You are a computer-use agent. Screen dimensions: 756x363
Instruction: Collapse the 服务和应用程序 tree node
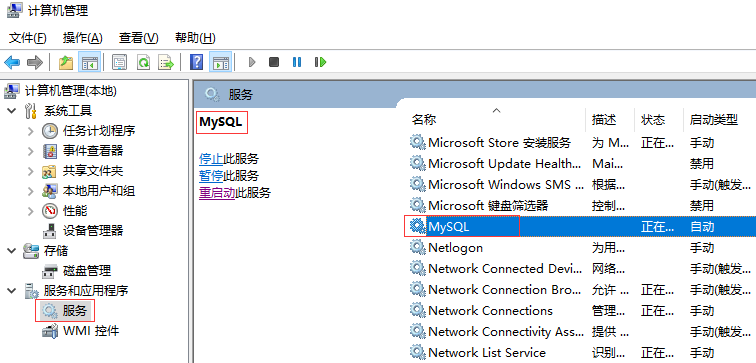11,291
